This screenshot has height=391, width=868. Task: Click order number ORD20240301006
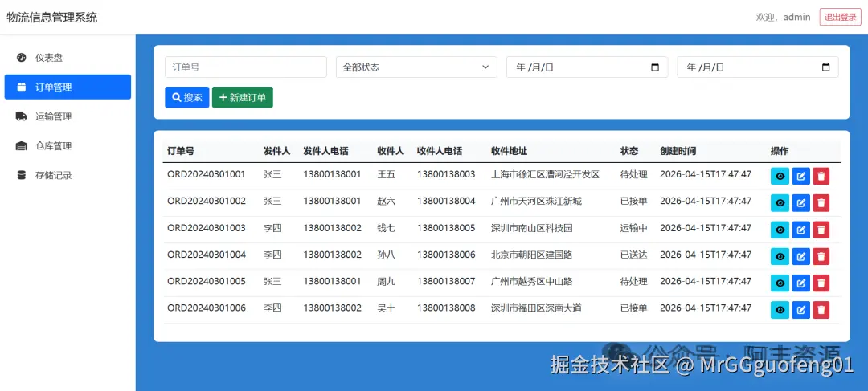point(207,308)
